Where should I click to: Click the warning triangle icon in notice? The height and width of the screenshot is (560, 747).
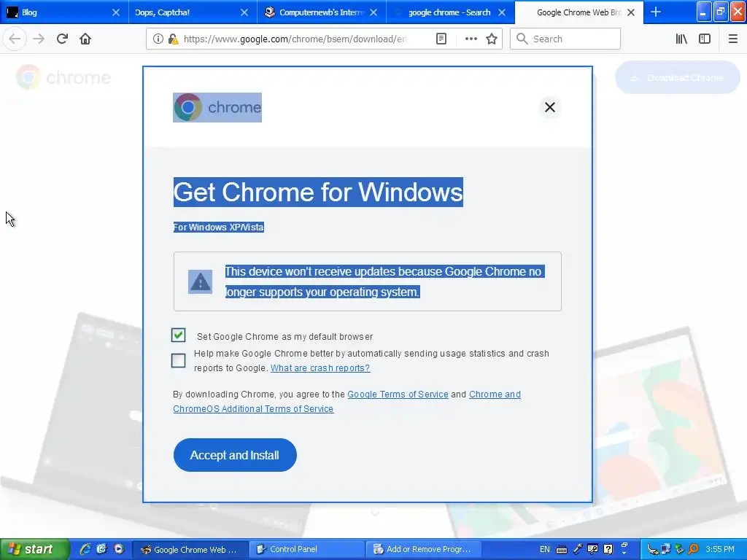(x=200, y=281)
